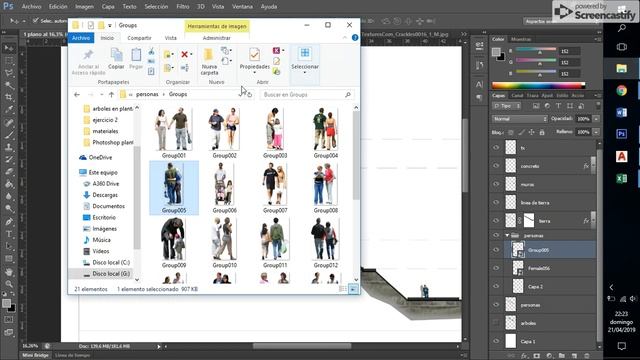
Task: Go up one folder level arrow
Action: coord(111,95)
